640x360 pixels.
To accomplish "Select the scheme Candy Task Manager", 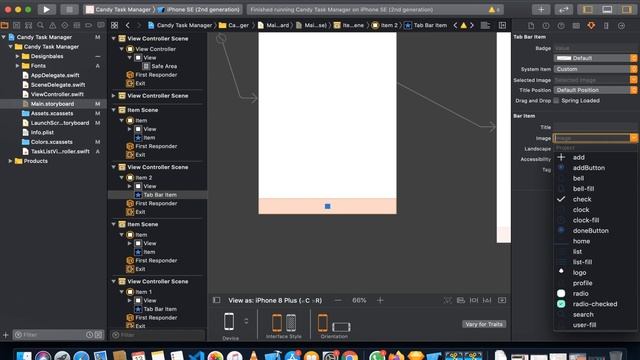I will coord(119,9).
